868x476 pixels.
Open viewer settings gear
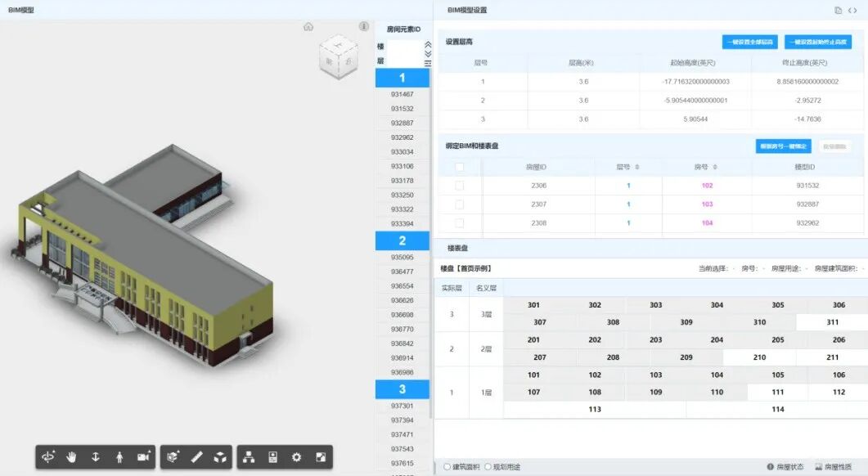point(297,457)
